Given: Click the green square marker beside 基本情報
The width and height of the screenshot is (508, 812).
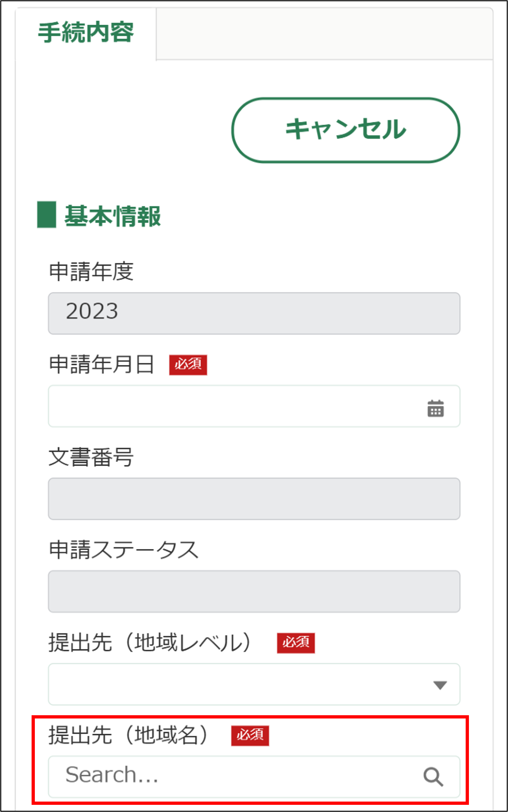Looking at the screenshot, I should [x=46, y=215].
